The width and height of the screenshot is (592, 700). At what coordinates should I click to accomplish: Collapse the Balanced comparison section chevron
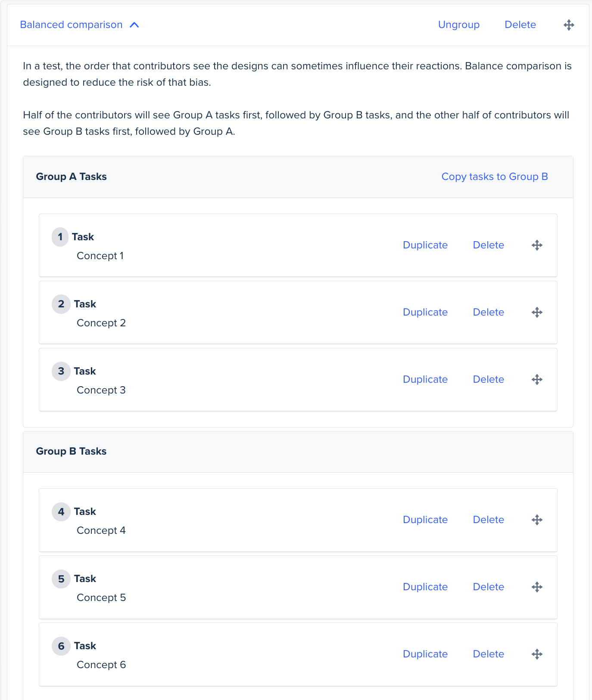(x=134, y=25)
